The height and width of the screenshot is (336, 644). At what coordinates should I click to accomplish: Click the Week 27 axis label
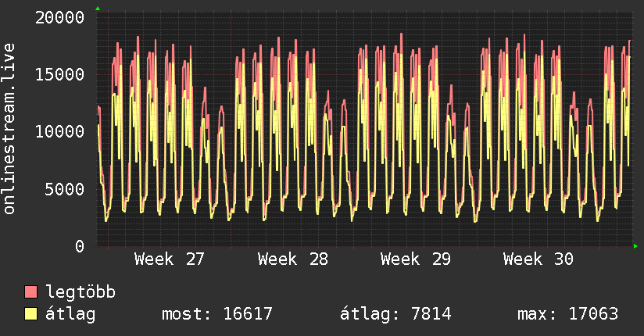point(170,259)
